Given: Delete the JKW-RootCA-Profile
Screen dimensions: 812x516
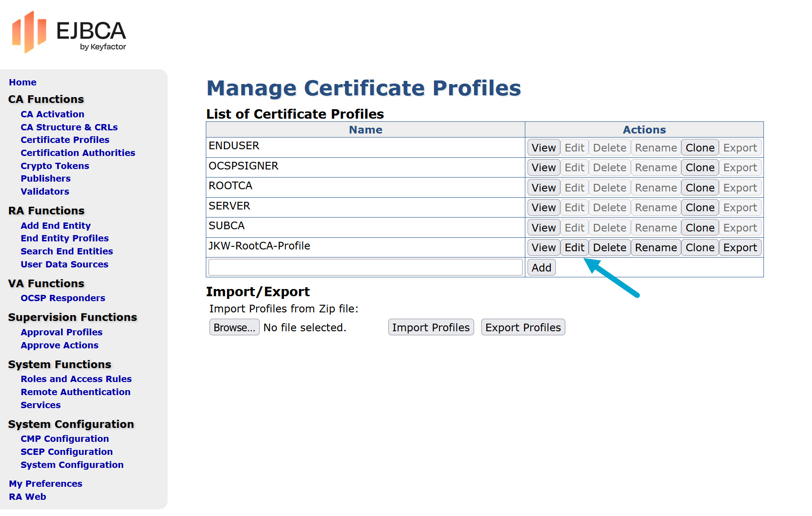Looking at the screenshot, I should tap(609, 247).
